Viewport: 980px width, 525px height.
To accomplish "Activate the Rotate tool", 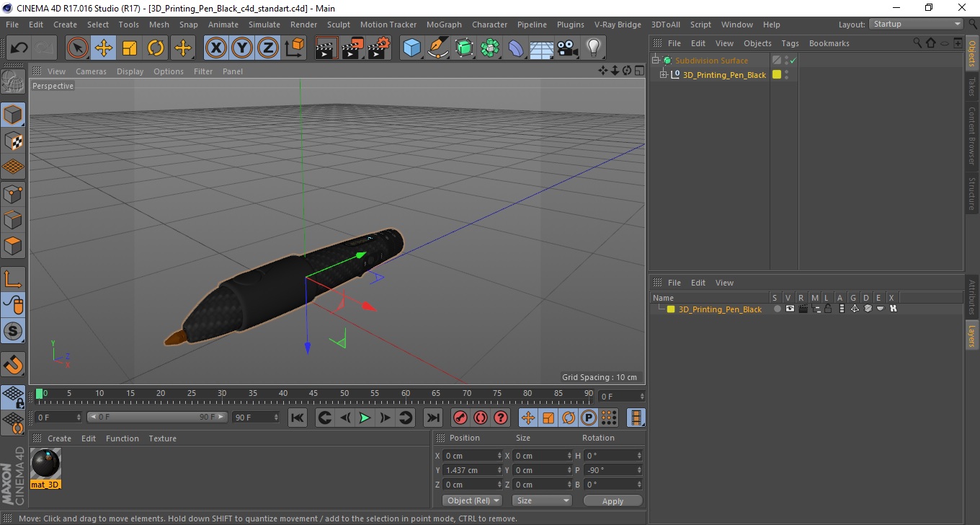I will pos(156,48).
